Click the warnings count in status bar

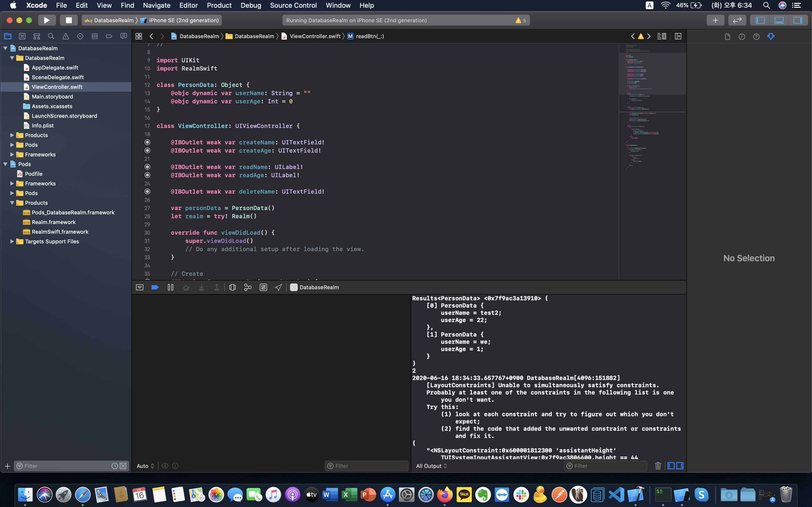pos(521,21)
